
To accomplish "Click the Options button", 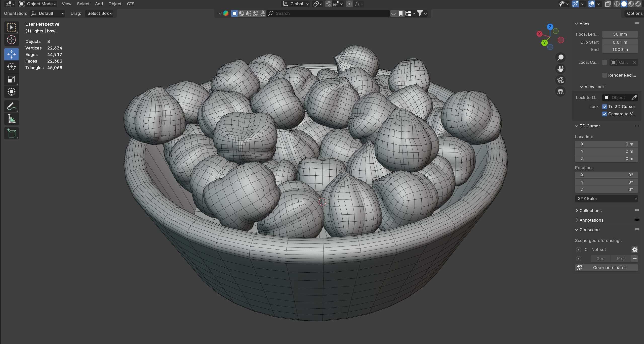I will coord(634,13).
